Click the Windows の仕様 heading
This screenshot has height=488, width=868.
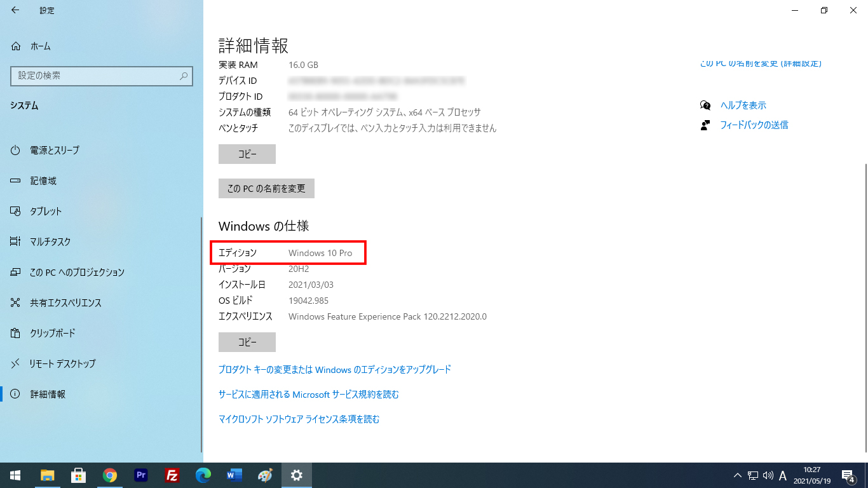(264, 226)
